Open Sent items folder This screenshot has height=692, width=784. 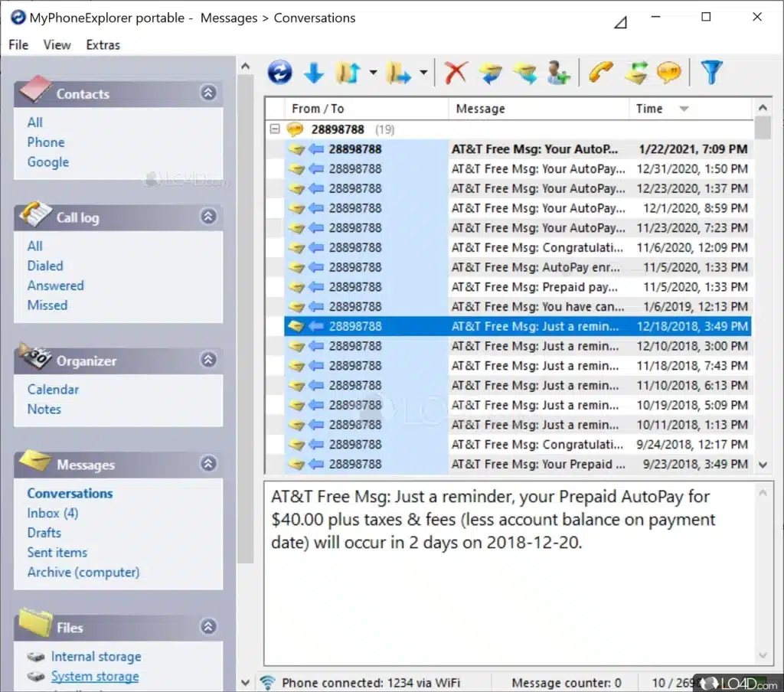[x=57, y=553]
